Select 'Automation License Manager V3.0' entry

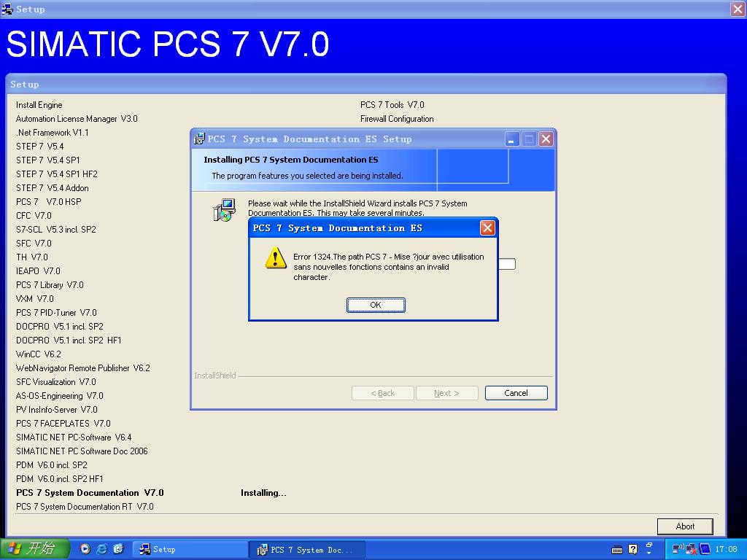77,119
